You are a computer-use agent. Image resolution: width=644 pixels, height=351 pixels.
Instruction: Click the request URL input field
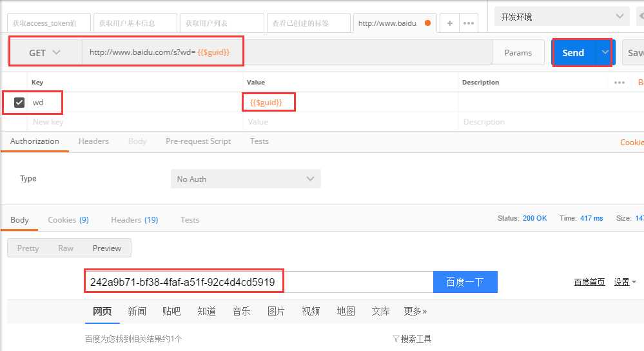(287, 53)
